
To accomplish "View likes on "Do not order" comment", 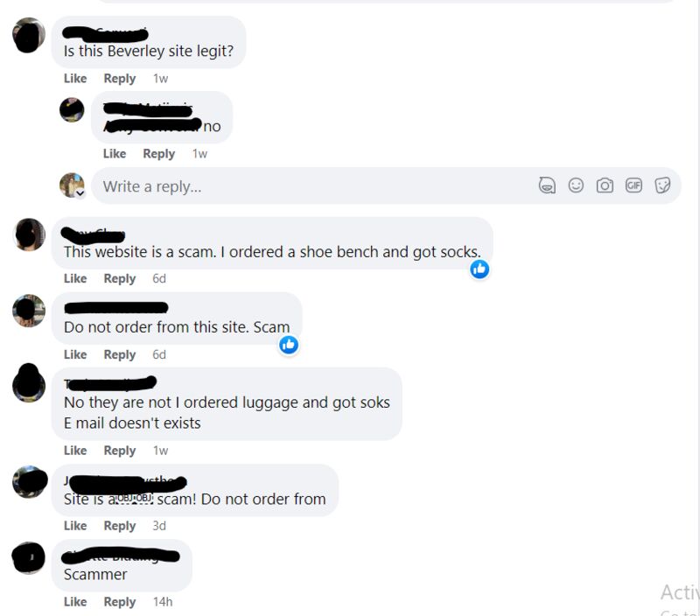I will coord(289,345).
